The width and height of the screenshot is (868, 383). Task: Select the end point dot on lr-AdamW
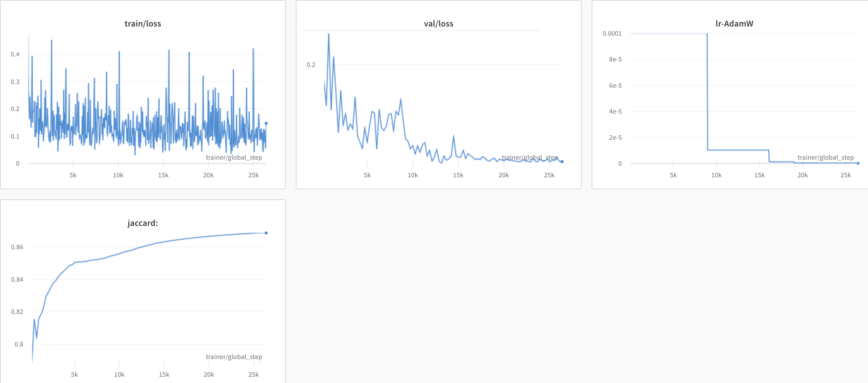tap(858, 163)
